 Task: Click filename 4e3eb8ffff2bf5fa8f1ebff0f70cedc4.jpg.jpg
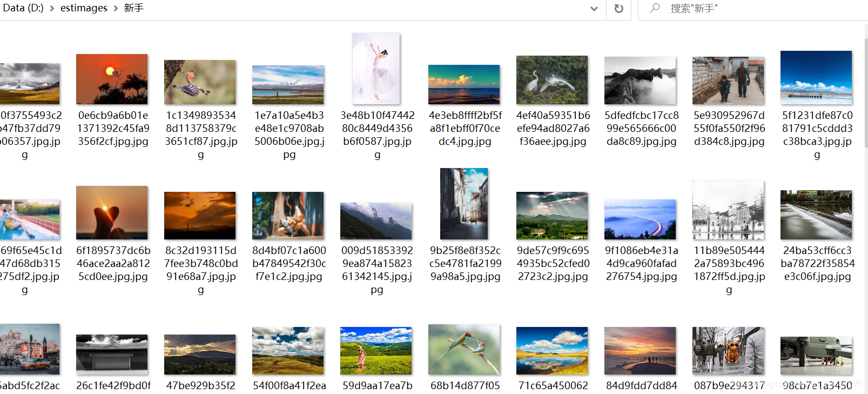point(465,128)
